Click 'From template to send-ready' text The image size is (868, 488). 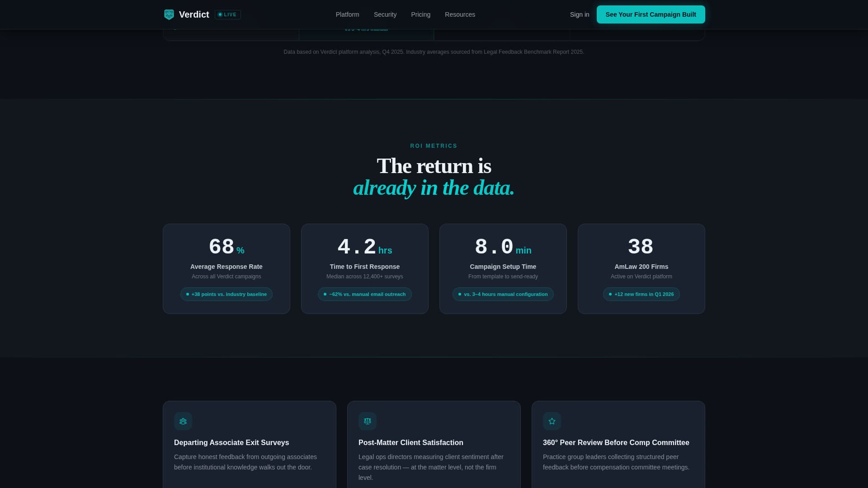click(503, 277)
